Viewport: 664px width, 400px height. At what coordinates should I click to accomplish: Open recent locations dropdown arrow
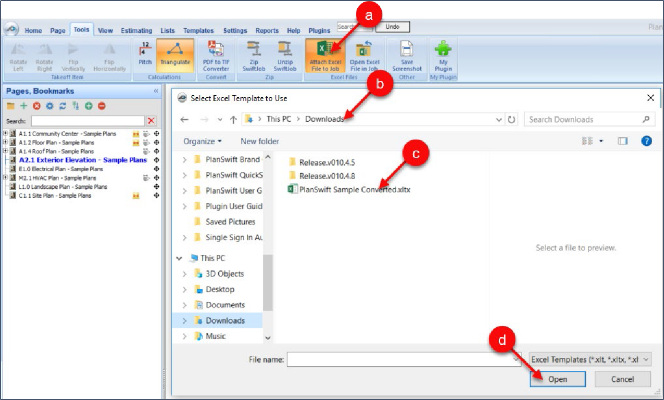220,120
